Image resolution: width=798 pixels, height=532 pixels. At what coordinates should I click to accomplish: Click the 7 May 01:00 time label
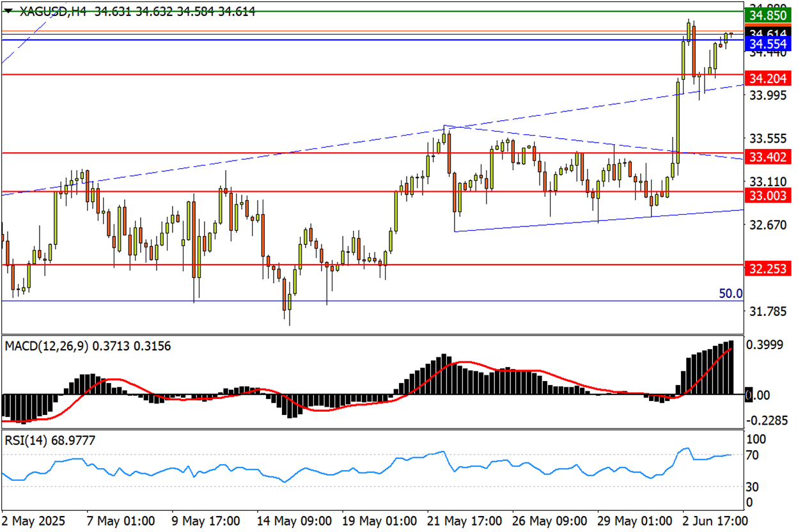tap(121, 520)
